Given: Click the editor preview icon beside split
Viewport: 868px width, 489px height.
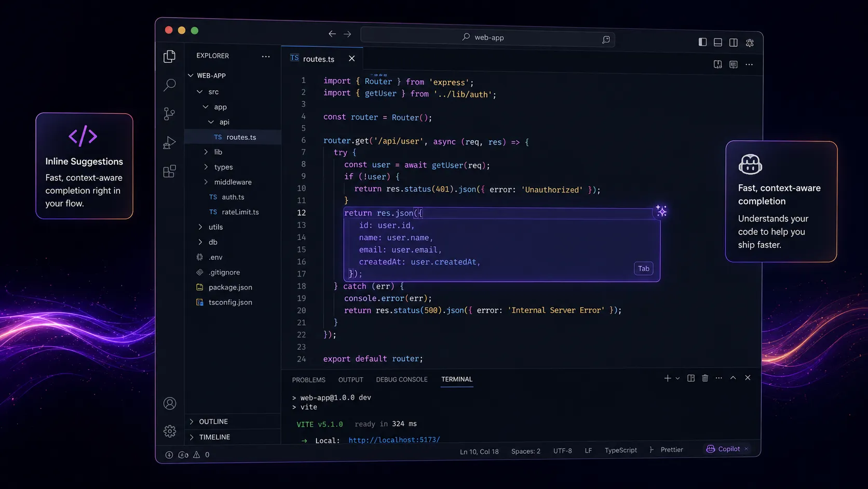Looking at the screenshot, I should click(x=734, y=64).
